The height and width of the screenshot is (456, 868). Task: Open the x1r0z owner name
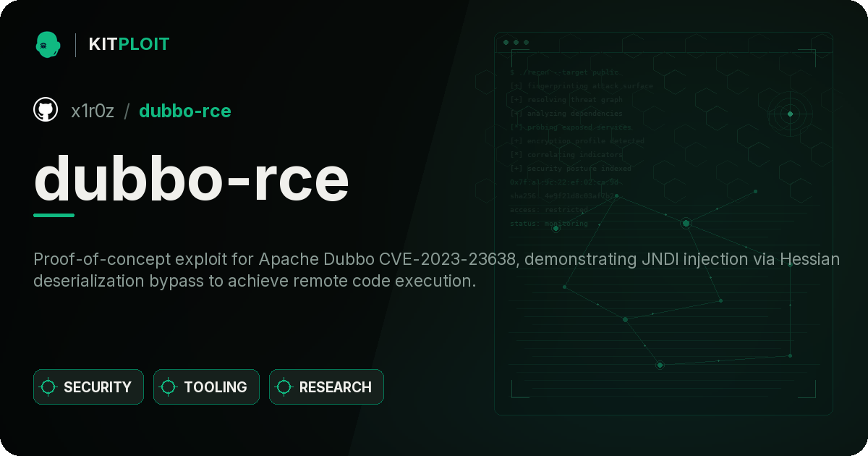tap(93, 111)
